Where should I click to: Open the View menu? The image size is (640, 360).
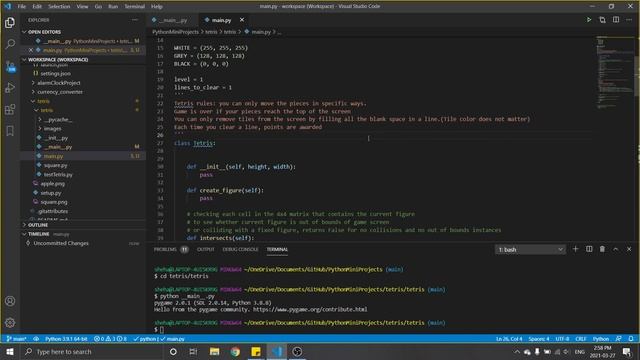point(82,6)
